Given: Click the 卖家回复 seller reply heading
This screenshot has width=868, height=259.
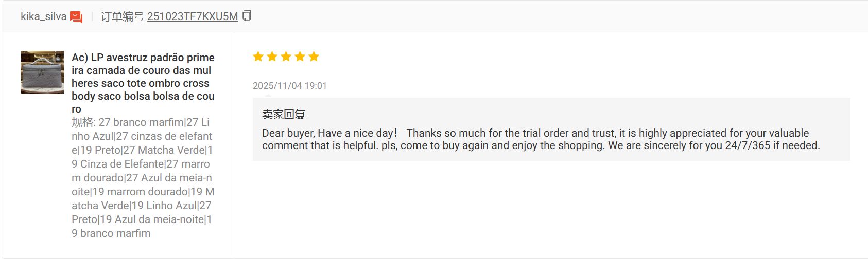Looking at the screenshot, I should coord(284,115).
